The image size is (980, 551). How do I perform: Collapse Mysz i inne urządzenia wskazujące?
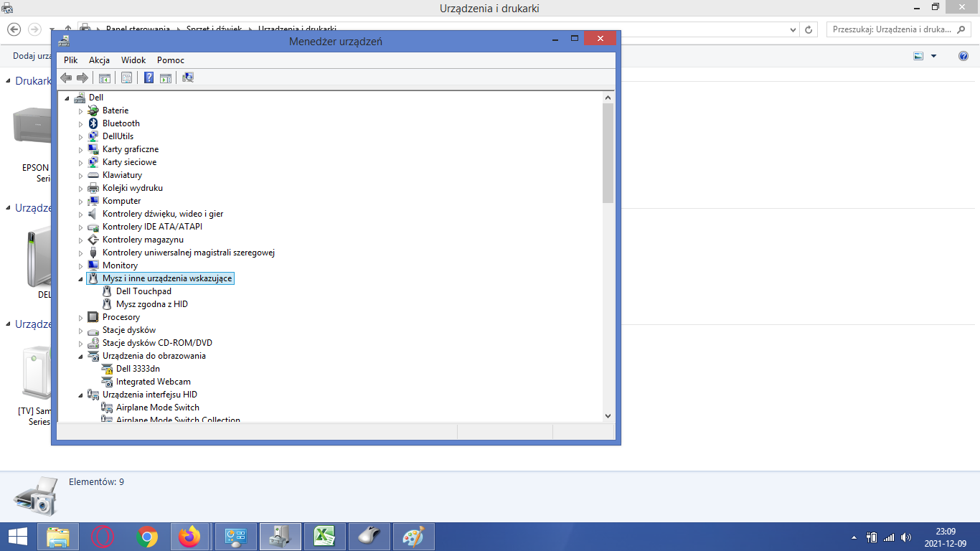(81, 278)
